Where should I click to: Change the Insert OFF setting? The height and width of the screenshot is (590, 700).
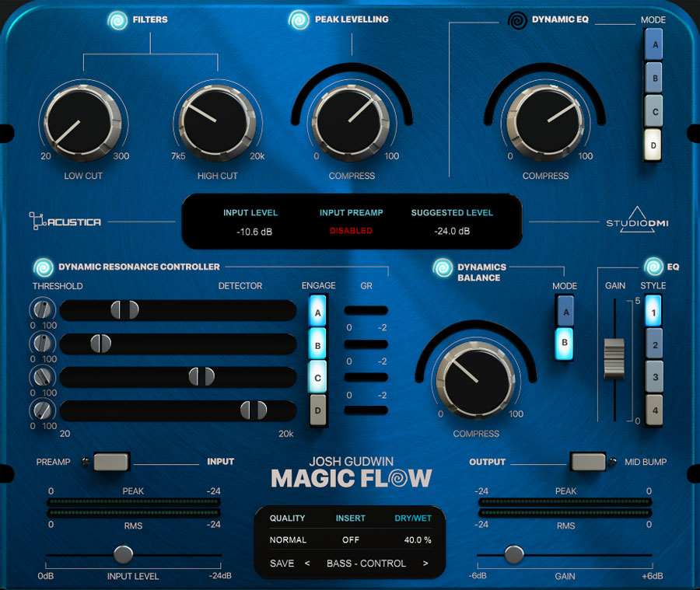click(x=351, y=540)
